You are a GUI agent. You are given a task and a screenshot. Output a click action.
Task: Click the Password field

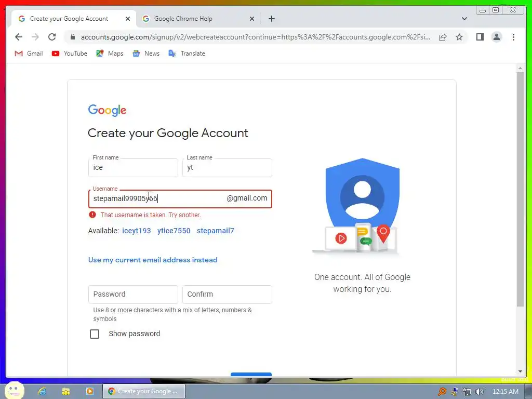pos(133,294)
